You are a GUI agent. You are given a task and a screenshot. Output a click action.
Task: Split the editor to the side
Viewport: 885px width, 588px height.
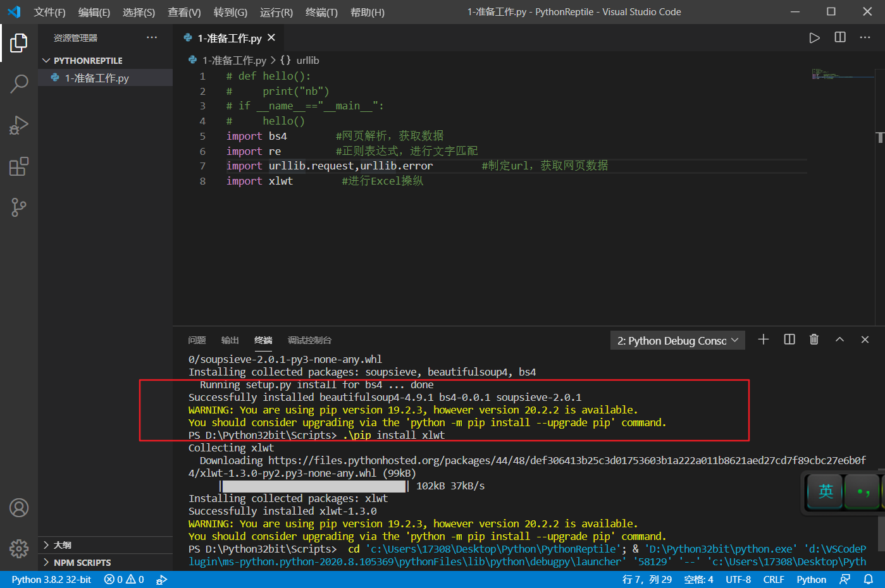coord(839,37)
